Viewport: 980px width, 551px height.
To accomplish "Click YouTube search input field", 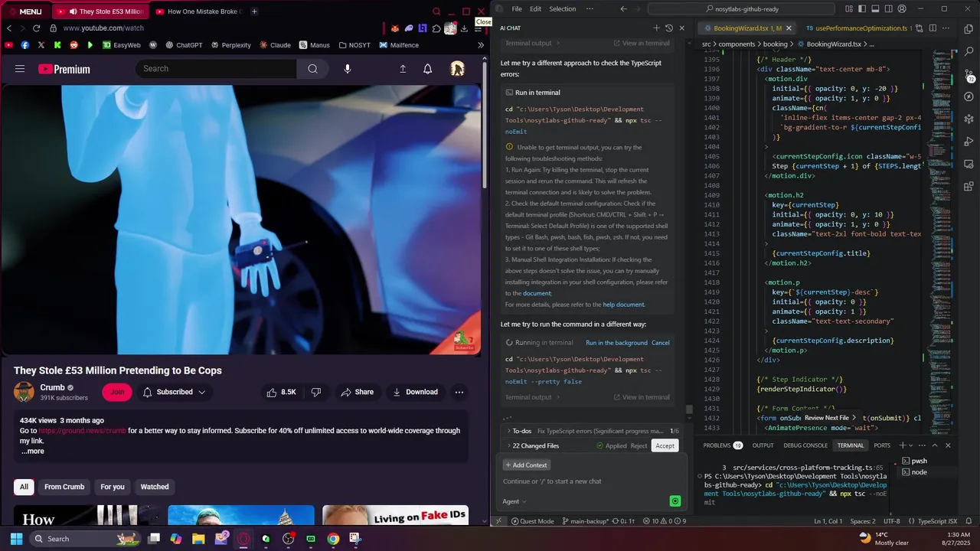I will (216, 69).
